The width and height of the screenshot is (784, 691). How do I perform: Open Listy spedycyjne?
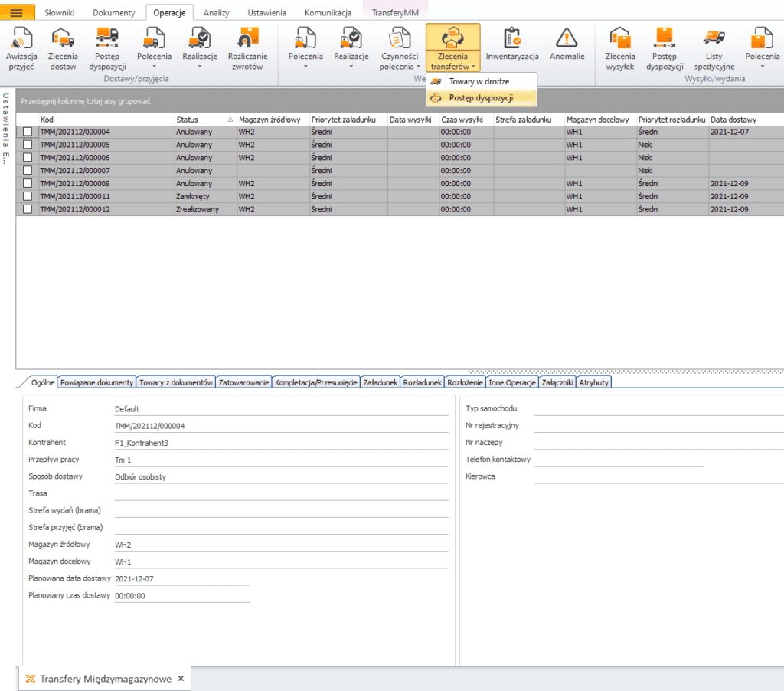pyautogui.click(x=714, y=48)
